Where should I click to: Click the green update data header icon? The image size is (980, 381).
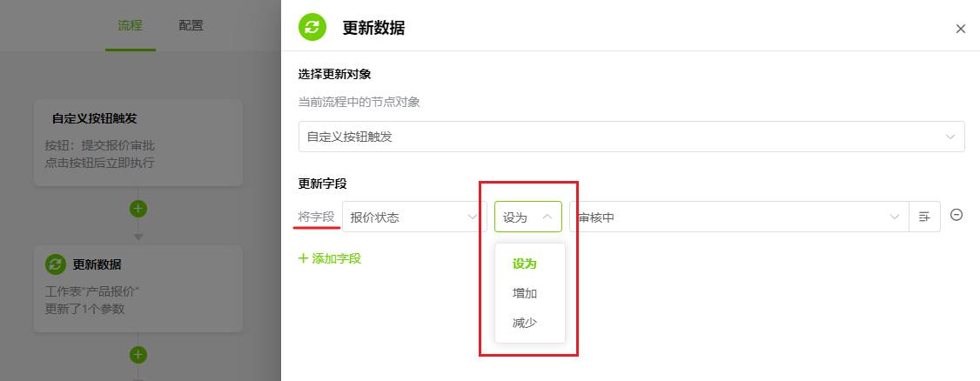point(312,28)
